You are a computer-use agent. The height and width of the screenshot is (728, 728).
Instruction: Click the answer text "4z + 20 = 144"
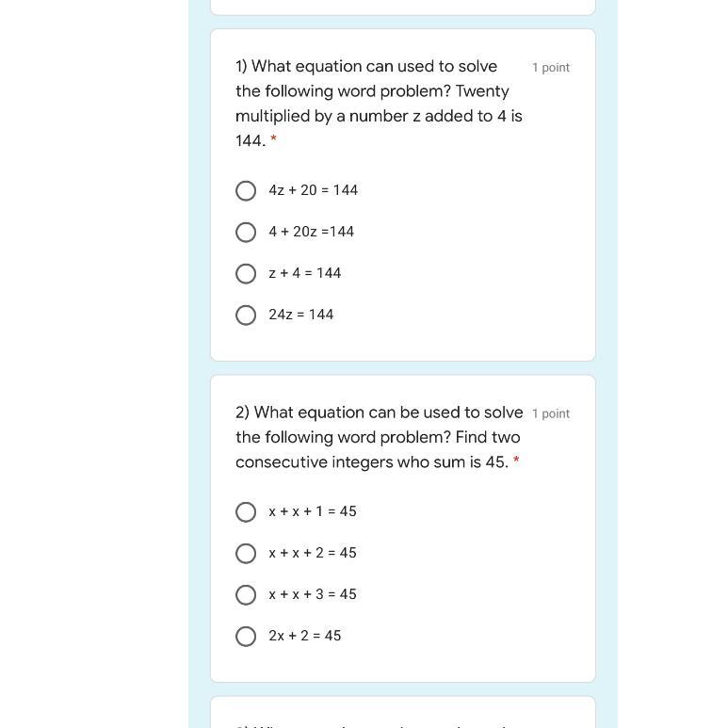point(313,190)
